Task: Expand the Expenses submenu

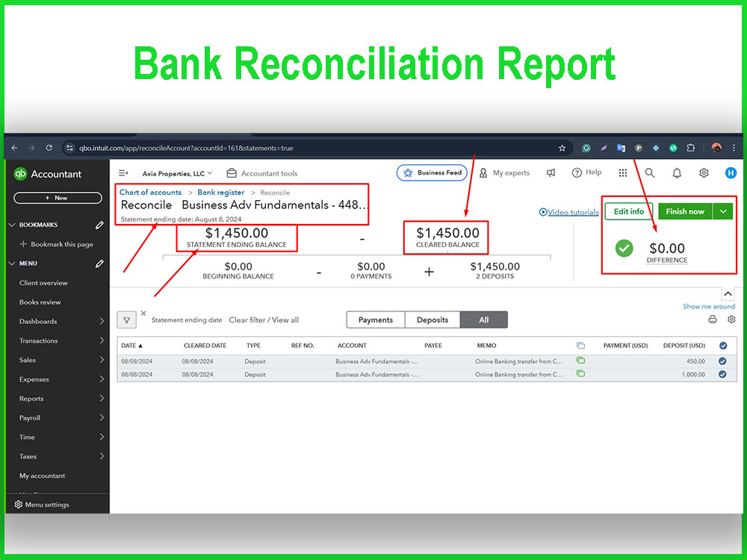Action: (102, 379)
